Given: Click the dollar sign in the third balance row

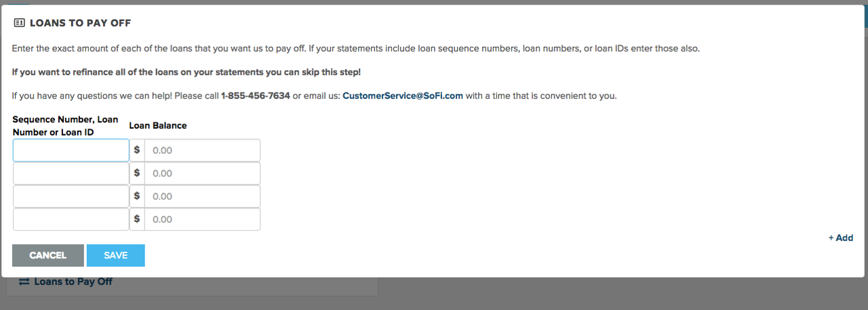Looking at the screenshot, I should (137, 196).
